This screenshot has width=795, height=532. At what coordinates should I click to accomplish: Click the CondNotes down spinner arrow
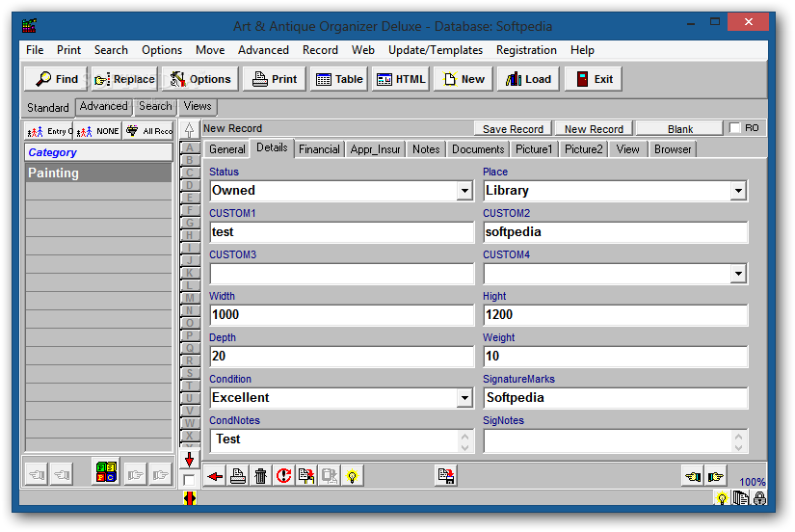click(x=464, y=447)
